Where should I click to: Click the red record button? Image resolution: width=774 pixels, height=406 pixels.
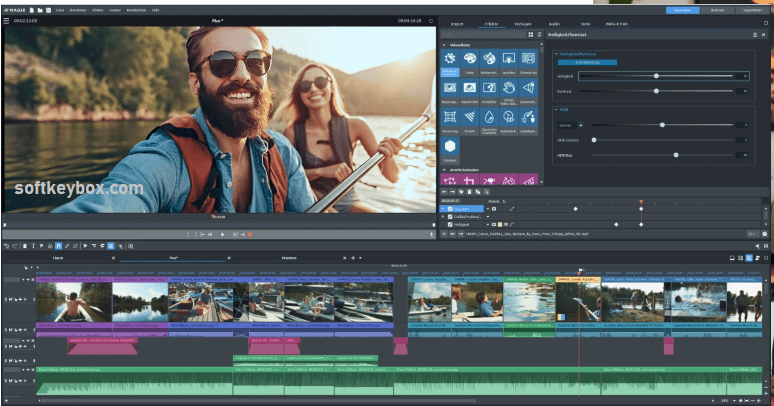pyautogui.click(x=250, y=235)
